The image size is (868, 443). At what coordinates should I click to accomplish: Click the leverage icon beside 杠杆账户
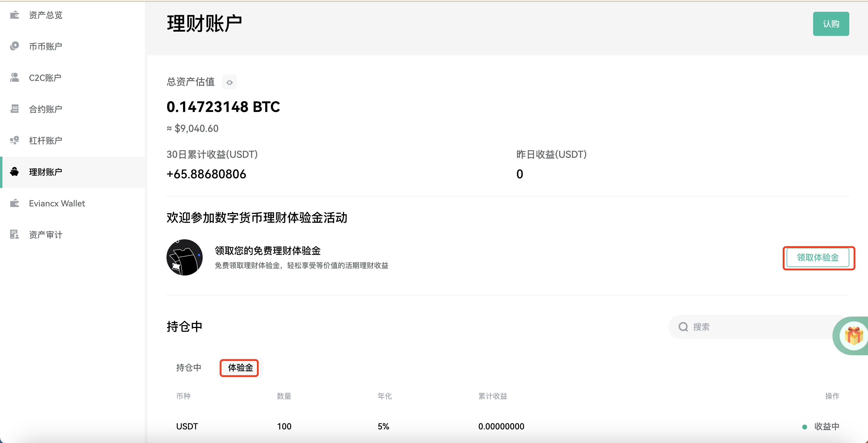coord(14,140)
